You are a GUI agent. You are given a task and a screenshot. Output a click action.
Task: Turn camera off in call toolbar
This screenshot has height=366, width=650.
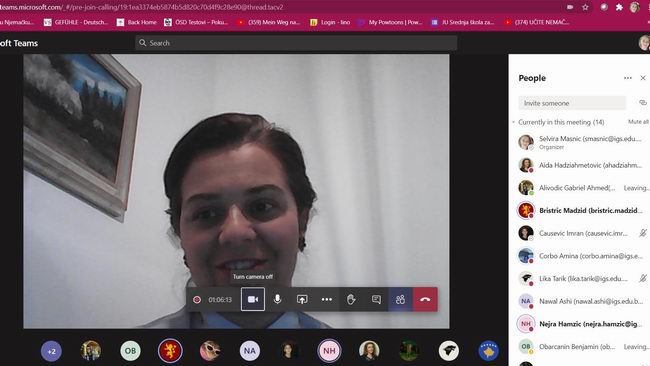pyautogui.click(x=253, y=299)
